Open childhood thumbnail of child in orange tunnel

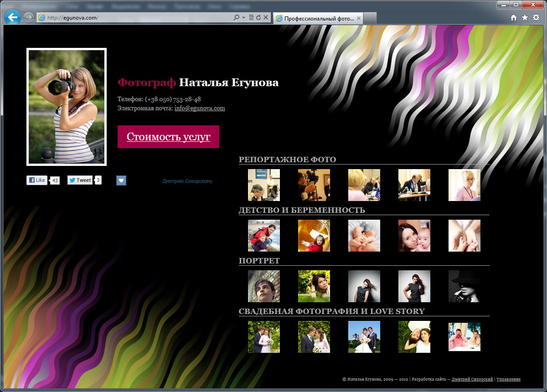point(314,236)
